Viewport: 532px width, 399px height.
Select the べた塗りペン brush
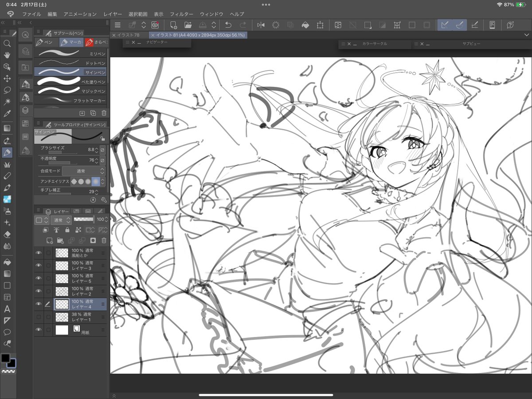point(70,82)
